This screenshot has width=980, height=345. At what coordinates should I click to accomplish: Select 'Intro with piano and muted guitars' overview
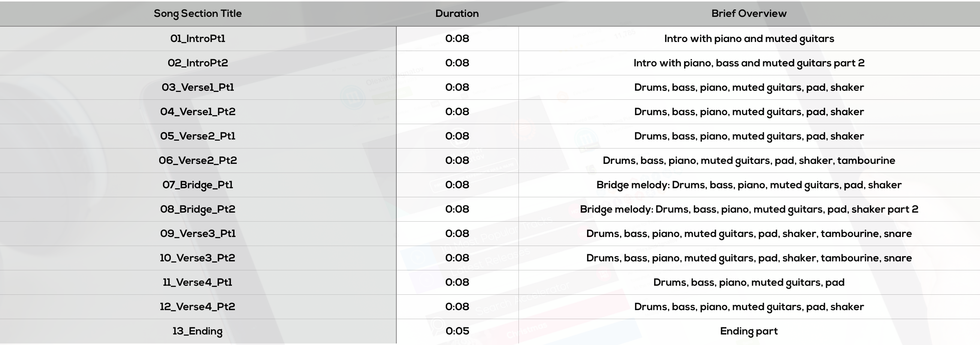(x=749, y=39)
